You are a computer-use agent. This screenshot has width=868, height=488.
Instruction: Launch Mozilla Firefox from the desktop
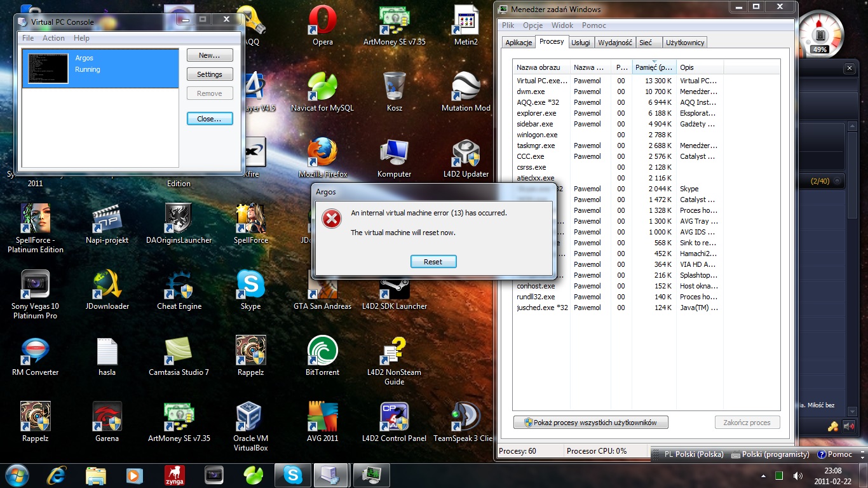click(x=323, y=158)
